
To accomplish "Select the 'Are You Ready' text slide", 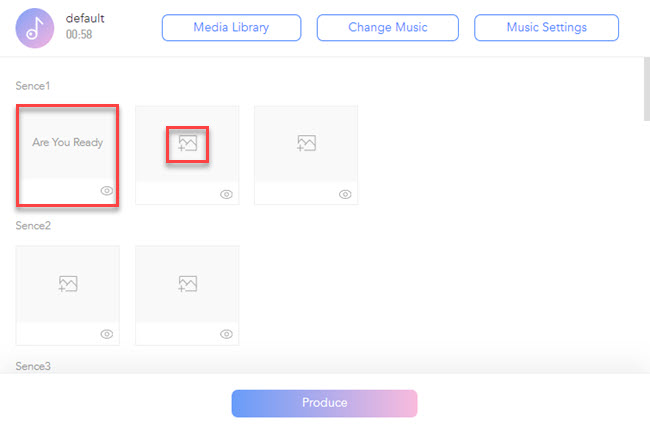I will (x=68, y=142).
